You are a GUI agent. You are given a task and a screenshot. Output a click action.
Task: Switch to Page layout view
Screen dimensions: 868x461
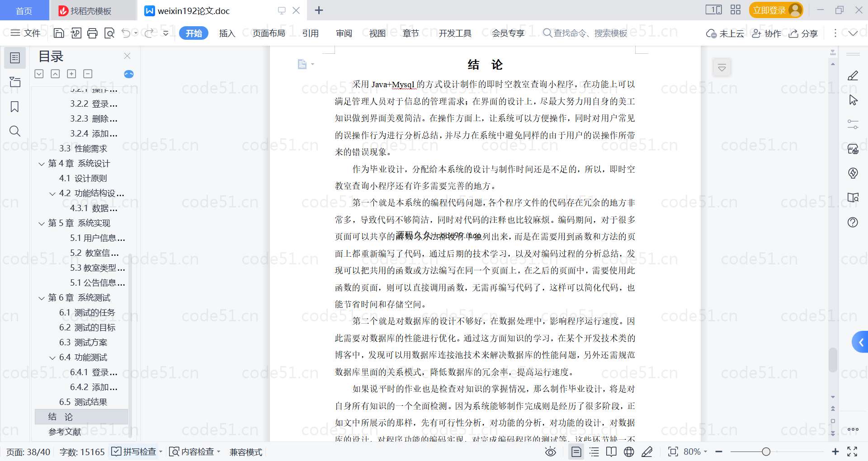click(576, 452)
